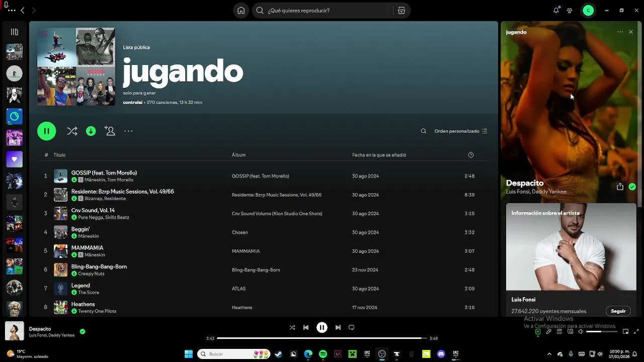Sort by Título column header
This screenshot has width=644, height=362.
(59, 155)
